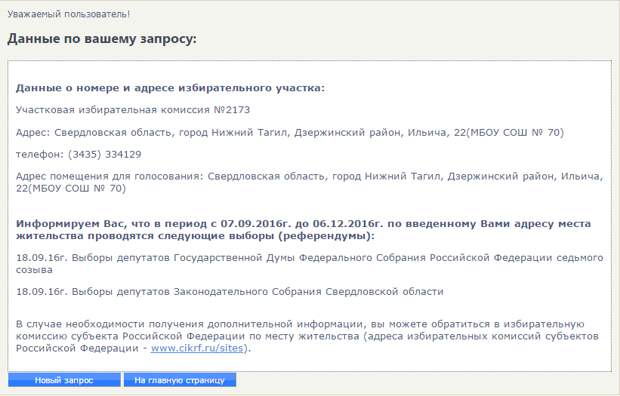Click the "В случае необходимости" paragraph
The width and height of the screenshot is (620, 396).
tap(308, 336)
